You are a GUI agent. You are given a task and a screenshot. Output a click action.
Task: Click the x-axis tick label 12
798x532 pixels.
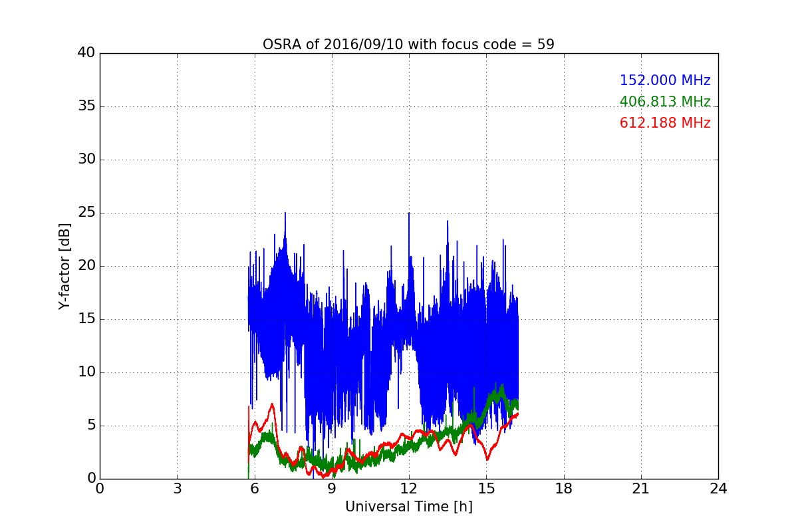(409, 489)
